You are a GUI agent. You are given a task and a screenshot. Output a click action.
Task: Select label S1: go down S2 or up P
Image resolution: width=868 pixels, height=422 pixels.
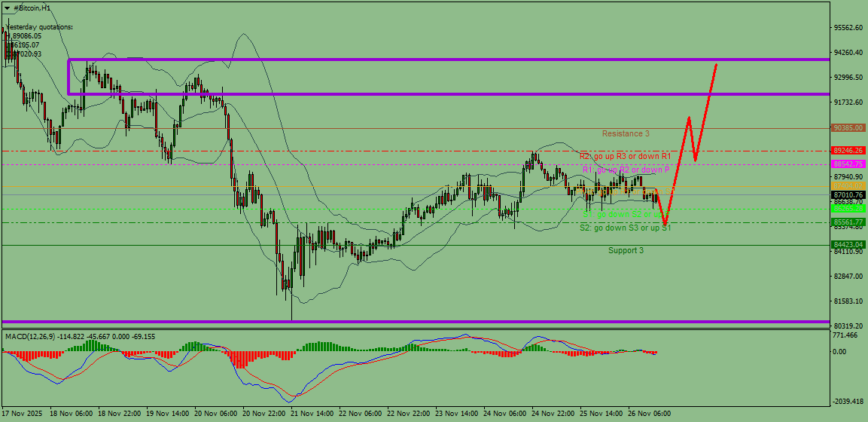(626, 214)
